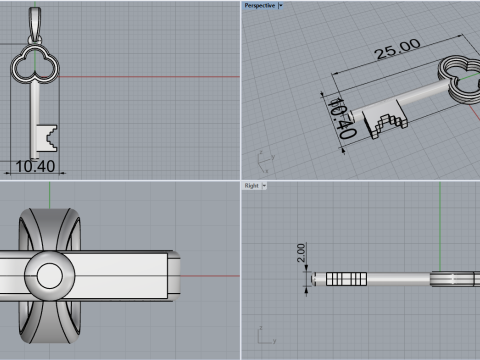Image resolution: width=480 pixels, height=360 pixels.
Task: Select the trefoil key bow in top-left viewport
Action: 35,65
